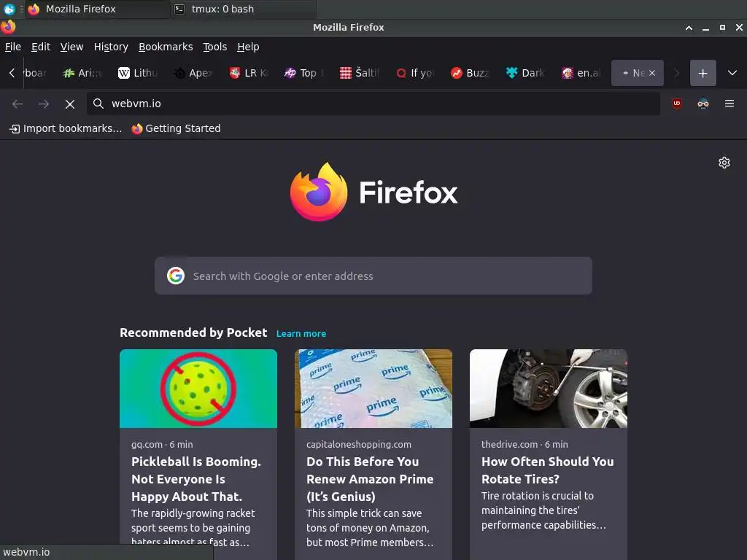
Task: Click the thedrive.com · 6 min source text
Action: (525, 444)
